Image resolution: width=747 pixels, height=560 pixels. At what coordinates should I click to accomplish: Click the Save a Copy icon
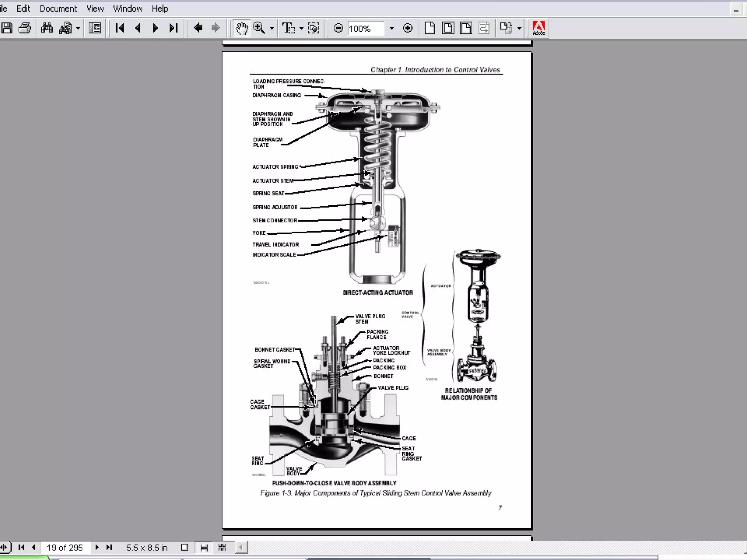pyautogui.click(x=7, y=28)
